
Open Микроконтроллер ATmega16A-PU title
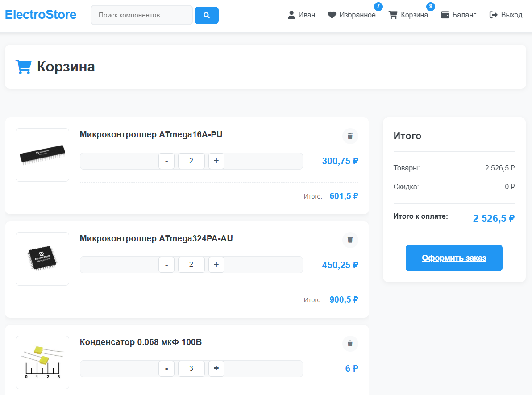[x=151, y=134]
